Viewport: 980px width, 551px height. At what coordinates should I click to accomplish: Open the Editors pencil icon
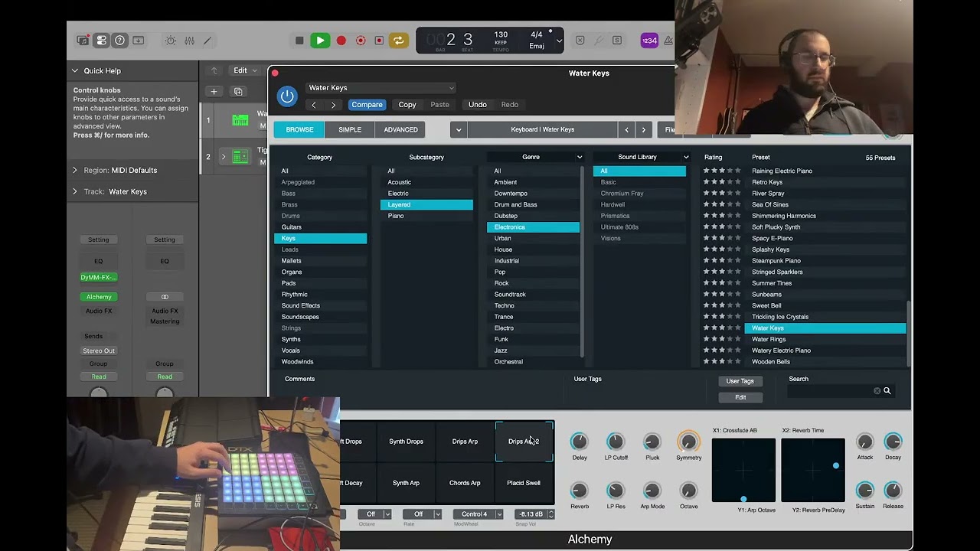(x=207, y=41)
